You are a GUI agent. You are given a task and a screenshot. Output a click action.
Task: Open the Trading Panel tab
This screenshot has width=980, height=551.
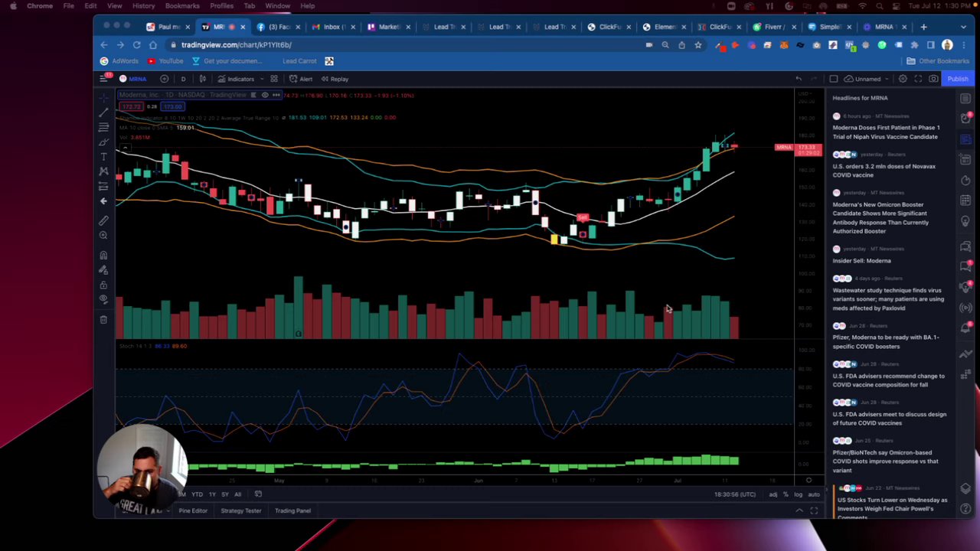pyautogui.click(x=292, y=510)
